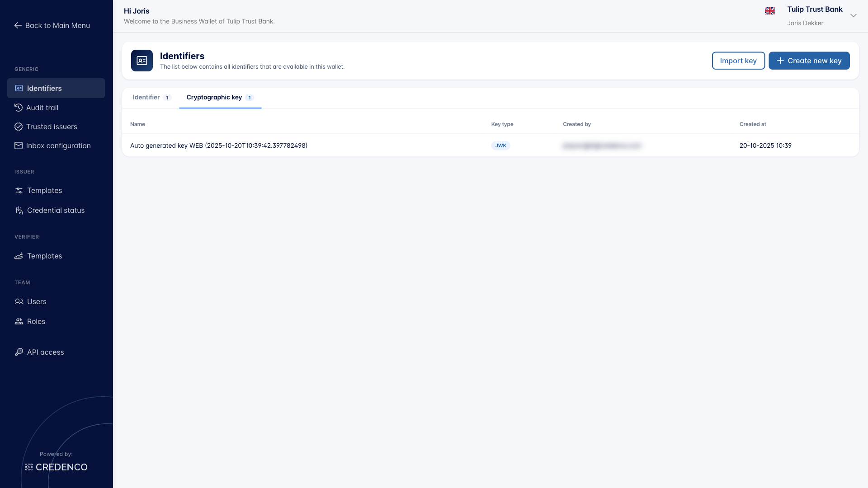Click the Create new key button
The height and width of the screenshot is (488, 868).
pos(809,61)
